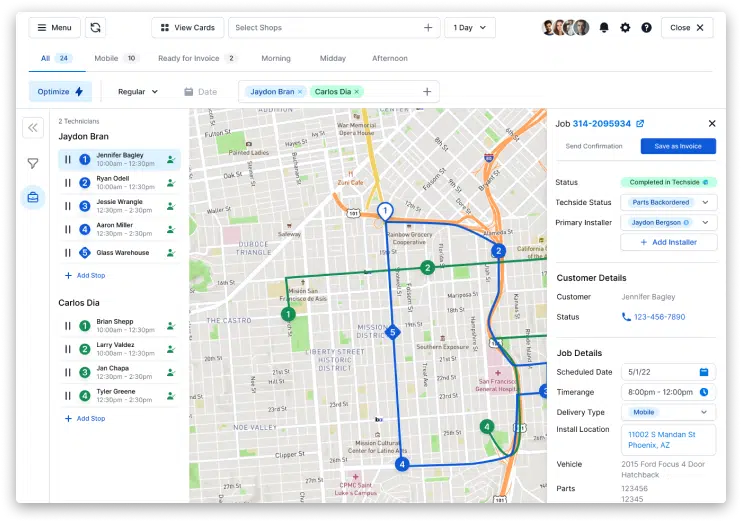Viewport: 742px width, 523px height.
Task: Click the refresh icon next to Menu
Action: click(x=96, y=28)
